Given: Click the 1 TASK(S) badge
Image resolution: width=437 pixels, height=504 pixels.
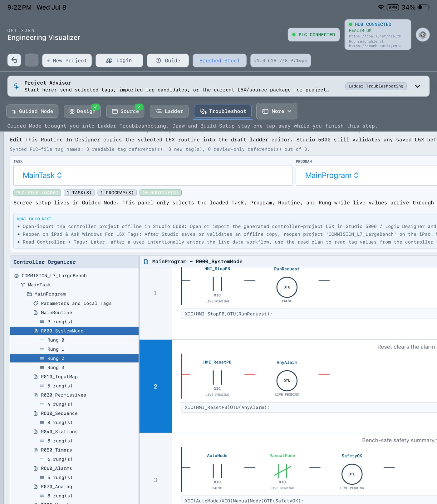Looking at the screenshot, I should click(79, 193).
